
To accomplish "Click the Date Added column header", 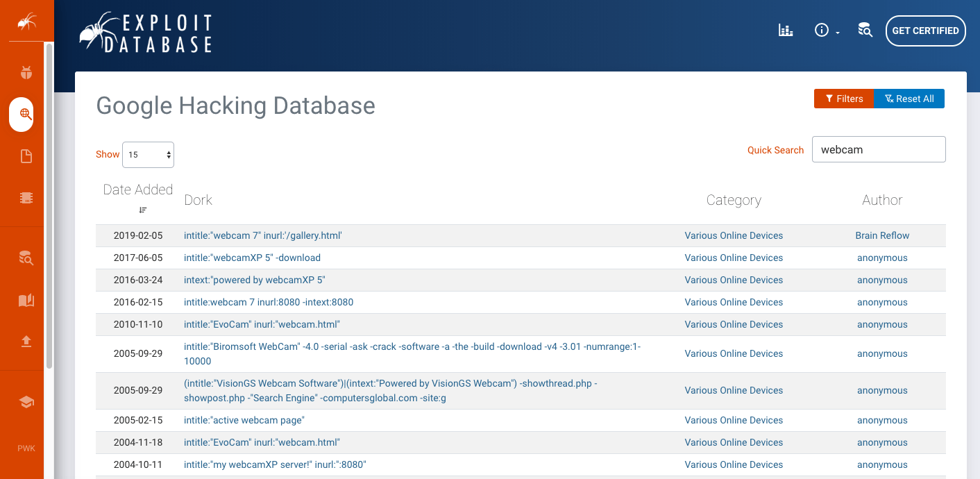I will pos(138,190).
